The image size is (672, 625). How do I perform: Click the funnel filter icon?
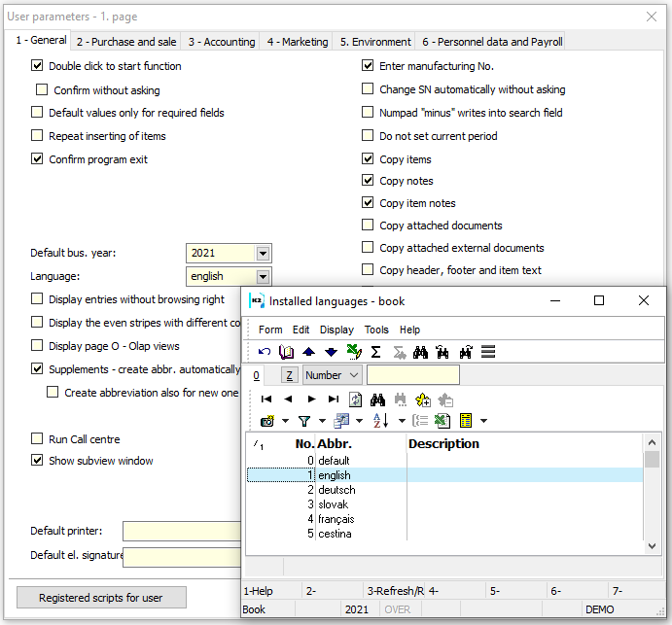click(x=304, y=422)
